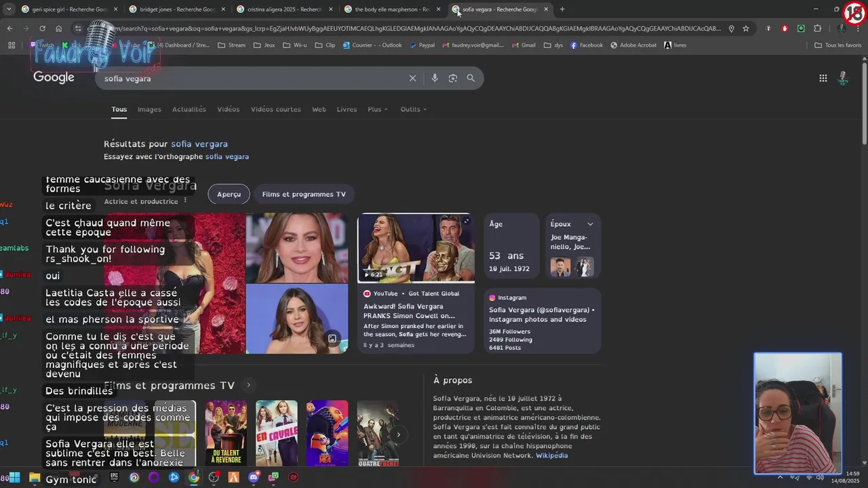Launch Epic Games from the taskbar

115,477
